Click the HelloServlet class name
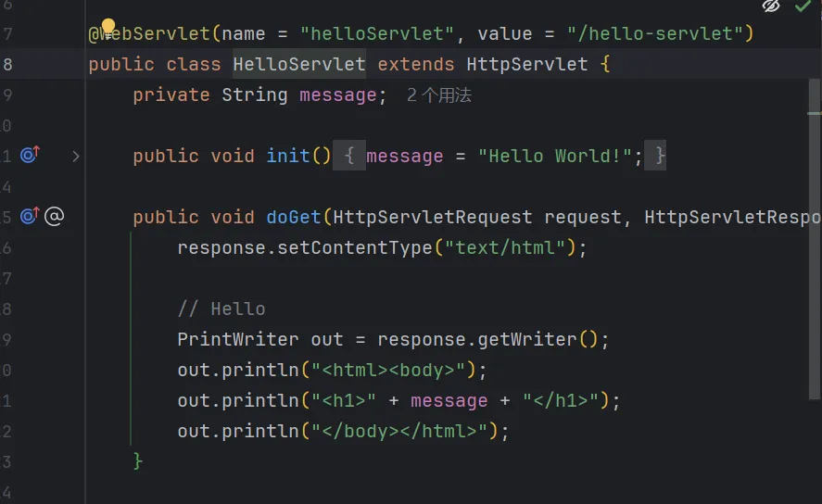 coord(299,64)
